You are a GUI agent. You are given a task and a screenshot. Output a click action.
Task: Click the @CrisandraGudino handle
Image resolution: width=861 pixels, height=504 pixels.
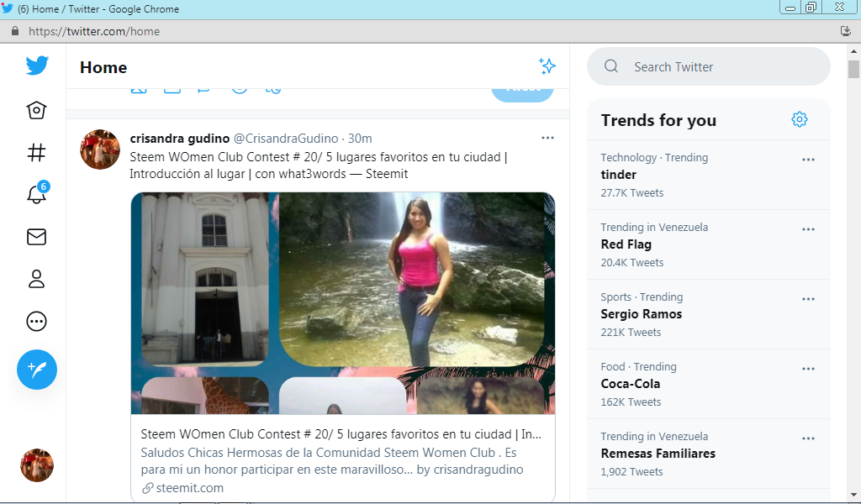(286, 139)
